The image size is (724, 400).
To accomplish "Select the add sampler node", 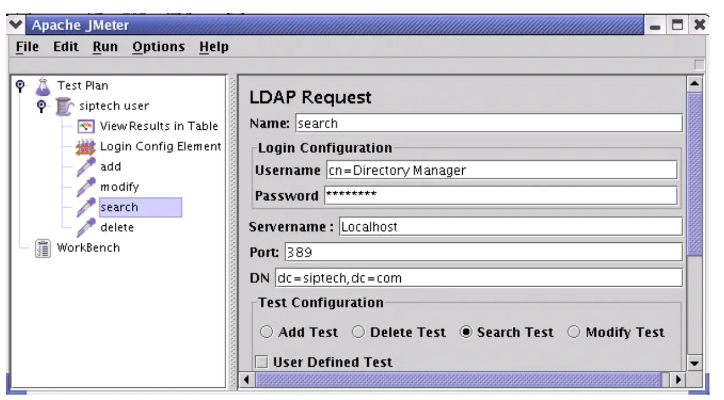I will pyautogui.click(x=111, y=167).
